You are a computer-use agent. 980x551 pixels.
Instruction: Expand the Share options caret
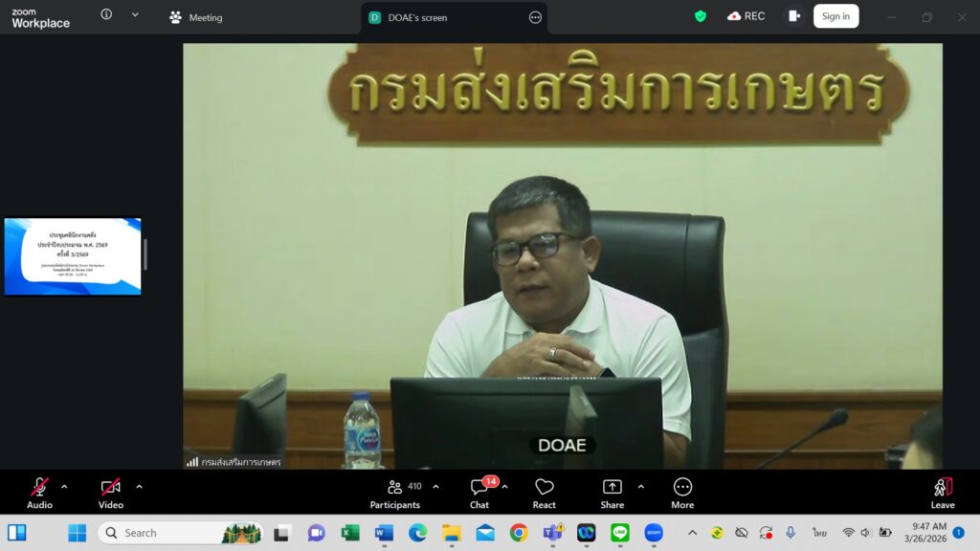[640, 486]
